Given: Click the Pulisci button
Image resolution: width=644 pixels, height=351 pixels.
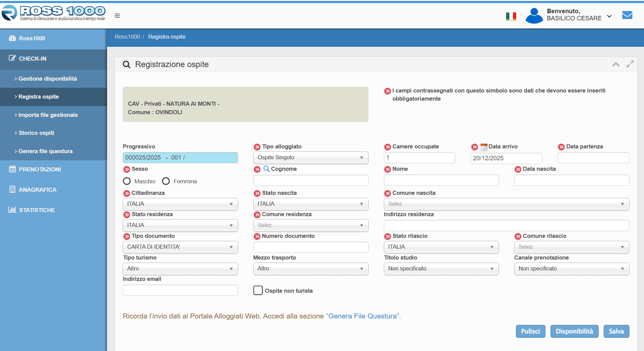Looking at the screenshot, I should click(x=530, y=331).
